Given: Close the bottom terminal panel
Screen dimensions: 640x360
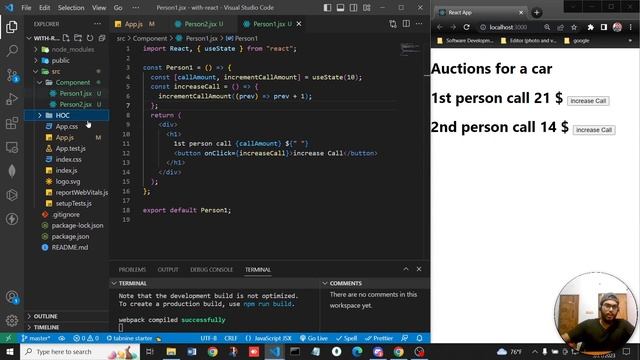Looking at the screenshot, I should (x=419, y=269).
